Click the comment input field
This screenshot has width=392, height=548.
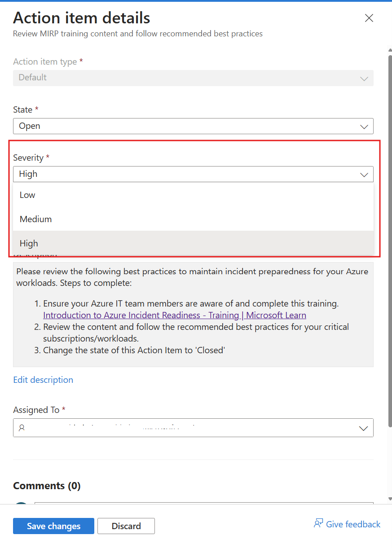(204, 503)
